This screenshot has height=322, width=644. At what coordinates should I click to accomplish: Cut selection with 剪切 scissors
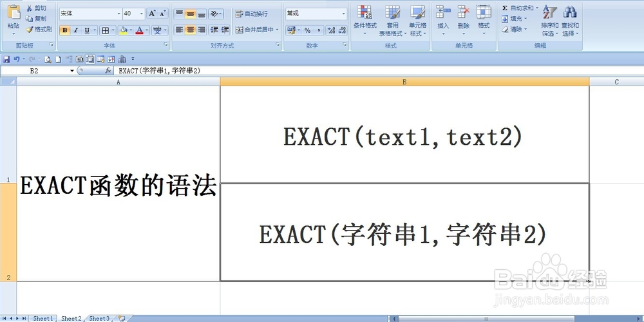pos(36,8)
